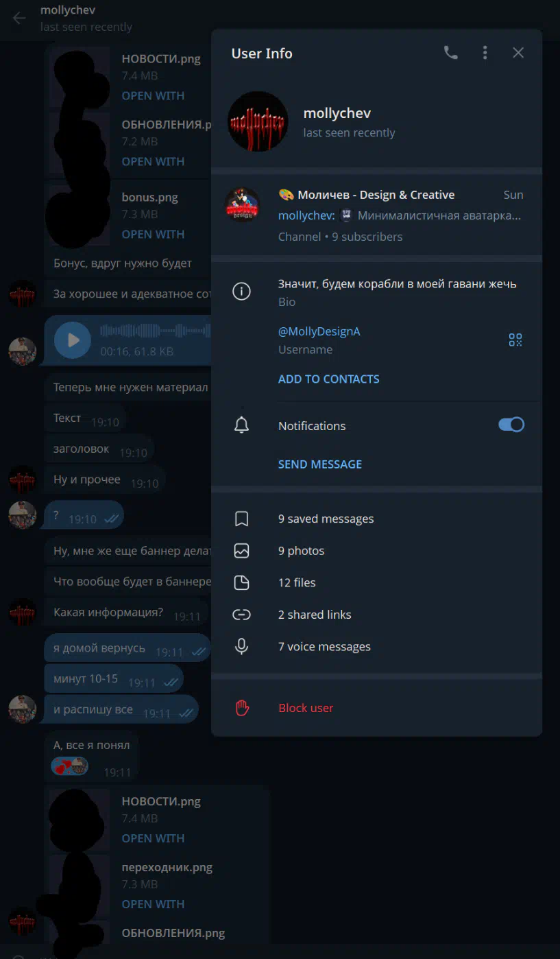Click OPEN WITH under bonus.png
The height and width of the screenshot is (959, 560).
pyautogui.click(x=153, y=234)
